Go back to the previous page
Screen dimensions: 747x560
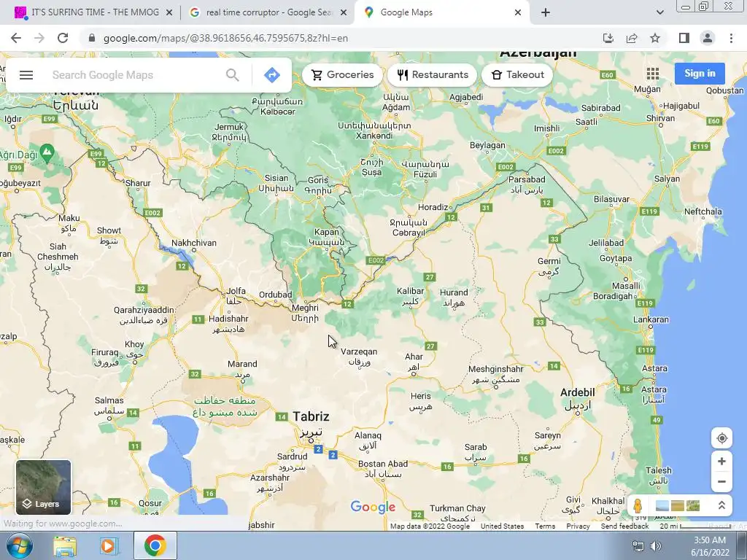click(16, 38)
